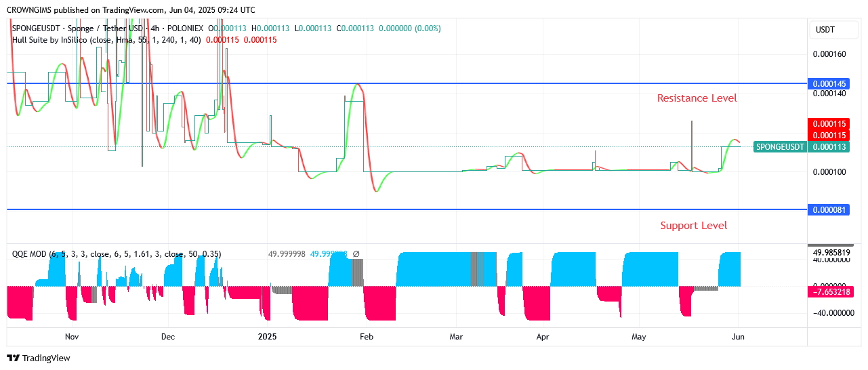Image resolution: width=868 pixels, height=370 pixels.
Task: Click the Nov label on time axis
Action: (72, 336)
